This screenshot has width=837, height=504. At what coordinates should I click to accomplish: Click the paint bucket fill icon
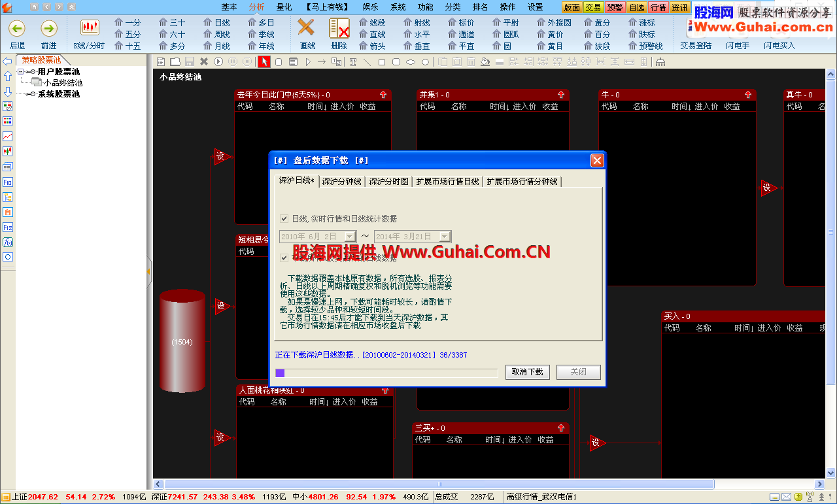(485, 61)
